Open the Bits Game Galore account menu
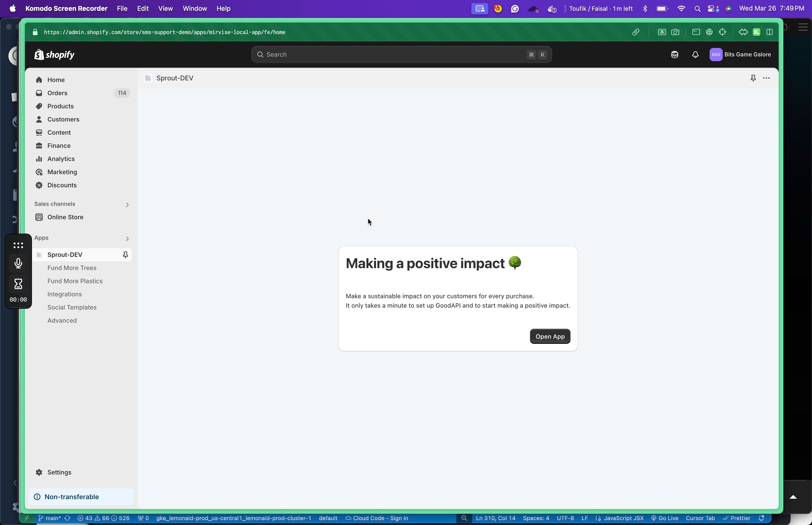The height and width of the screenshot is (525, 812). tap(740, 55)
